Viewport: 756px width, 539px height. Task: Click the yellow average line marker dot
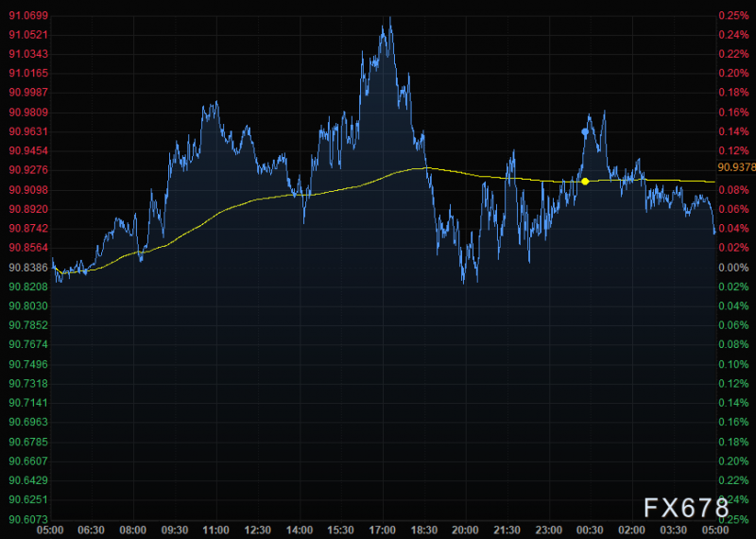(x=585, y=182)
